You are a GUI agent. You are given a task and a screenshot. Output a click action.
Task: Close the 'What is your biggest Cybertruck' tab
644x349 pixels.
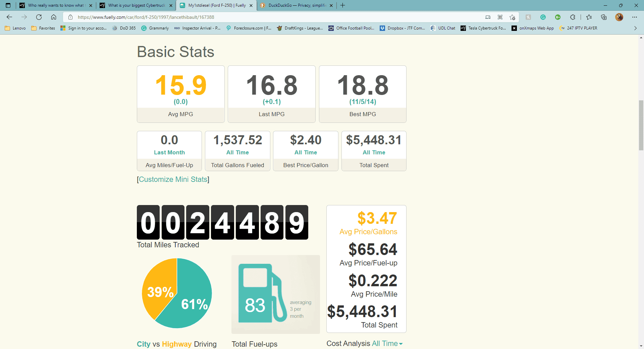click(x=171, y=5)
